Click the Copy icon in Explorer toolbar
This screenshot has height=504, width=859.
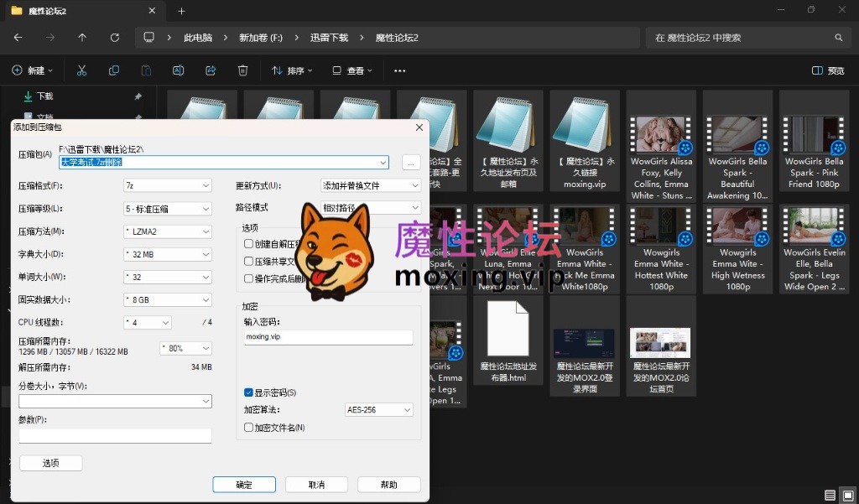114,70
